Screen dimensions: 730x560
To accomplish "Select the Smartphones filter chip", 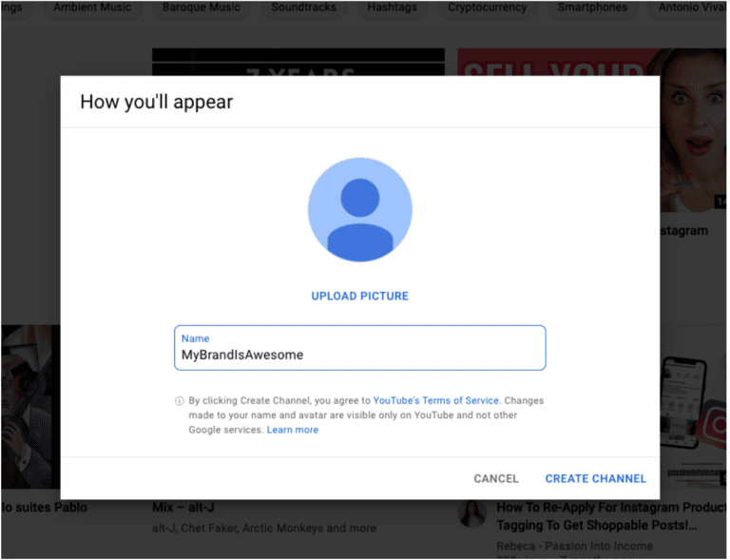I will click(x=591, y=8).
